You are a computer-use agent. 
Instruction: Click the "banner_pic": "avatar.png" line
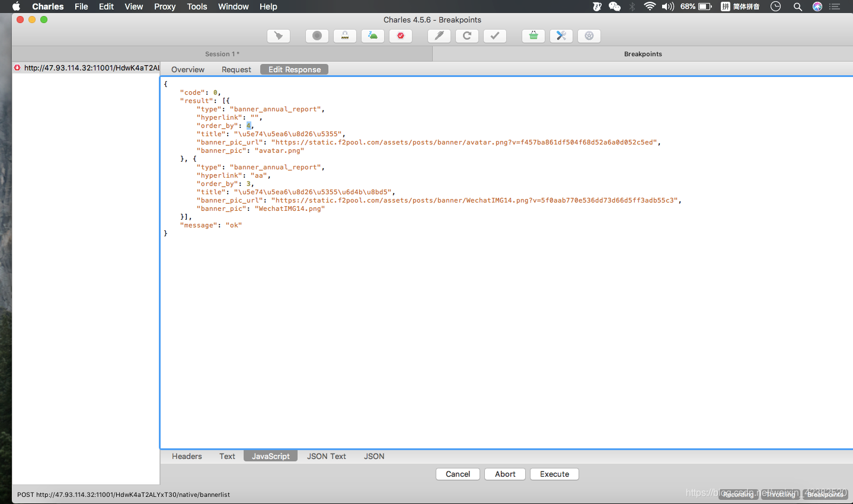pos(250,150)
